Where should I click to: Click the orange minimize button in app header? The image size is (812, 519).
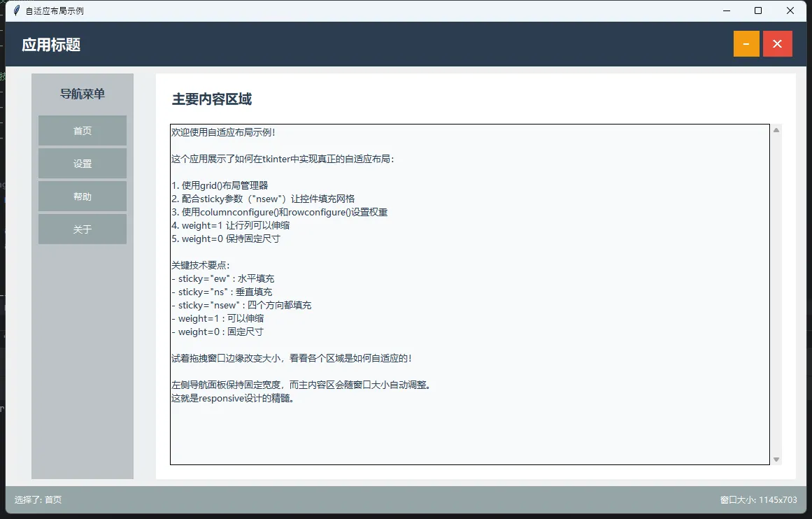(x=746, y=44)
